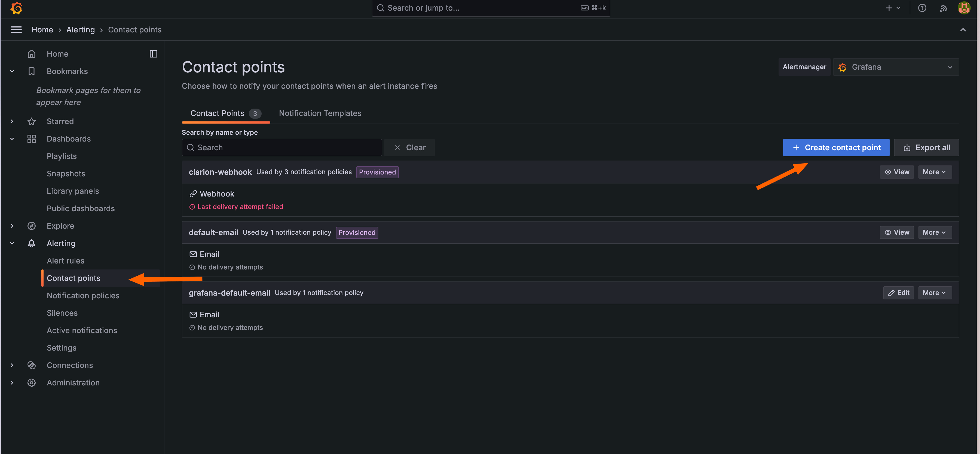Edit the grafana-default-email contact point

tap(899, 293)
